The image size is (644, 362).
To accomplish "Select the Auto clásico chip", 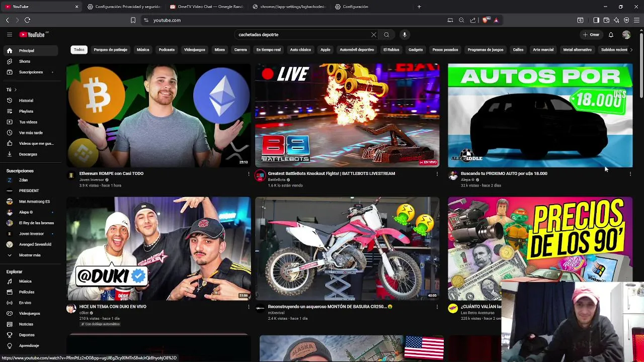I will (x=300, y=50).
